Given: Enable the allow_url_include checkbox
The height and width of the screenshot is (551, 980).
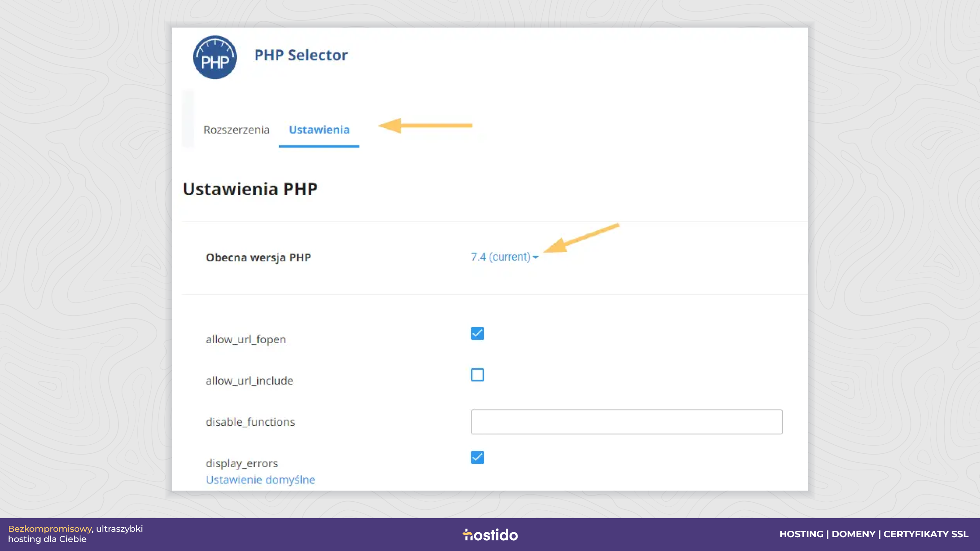Looking at the screenshot, I should click(477, 375).
